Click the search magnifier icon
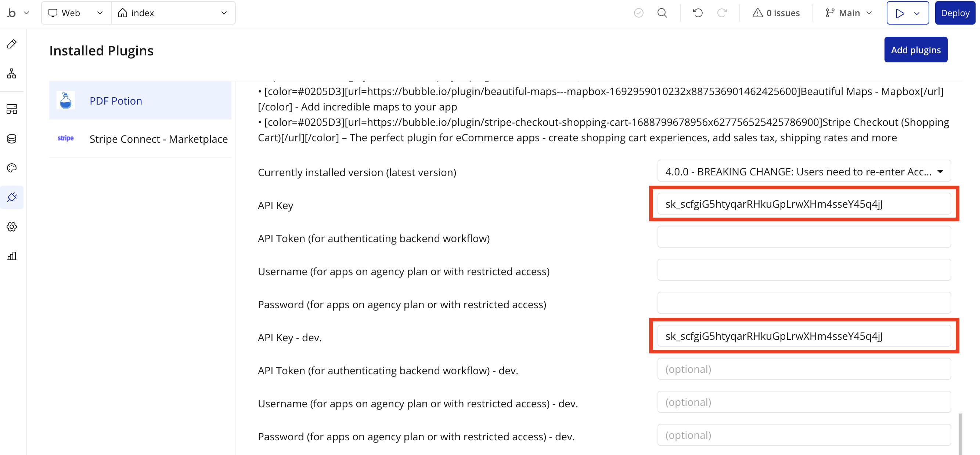 click(x=662, y=13)
